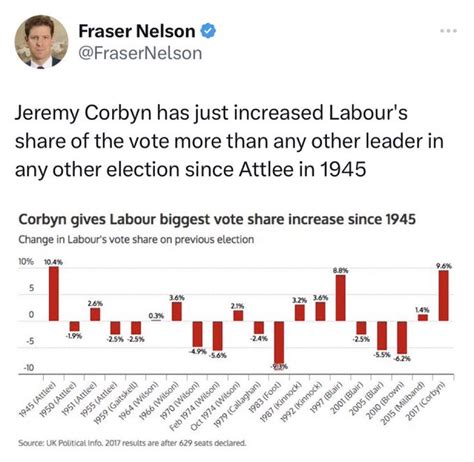Open Fraser Nelson's profile picture

(x=41, y=42)
